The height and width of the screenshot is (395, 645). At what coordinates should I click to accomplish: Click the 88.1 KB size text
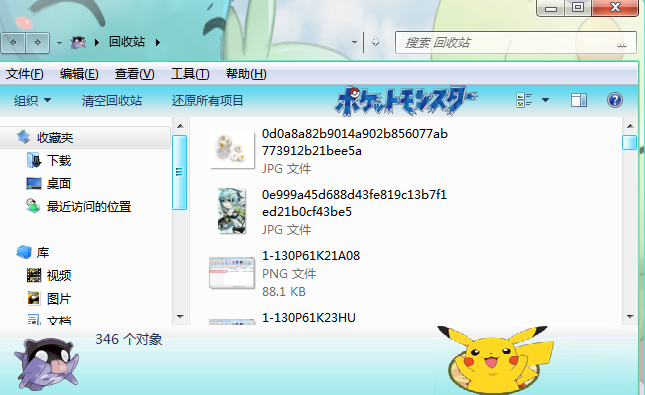coord(284,292)
